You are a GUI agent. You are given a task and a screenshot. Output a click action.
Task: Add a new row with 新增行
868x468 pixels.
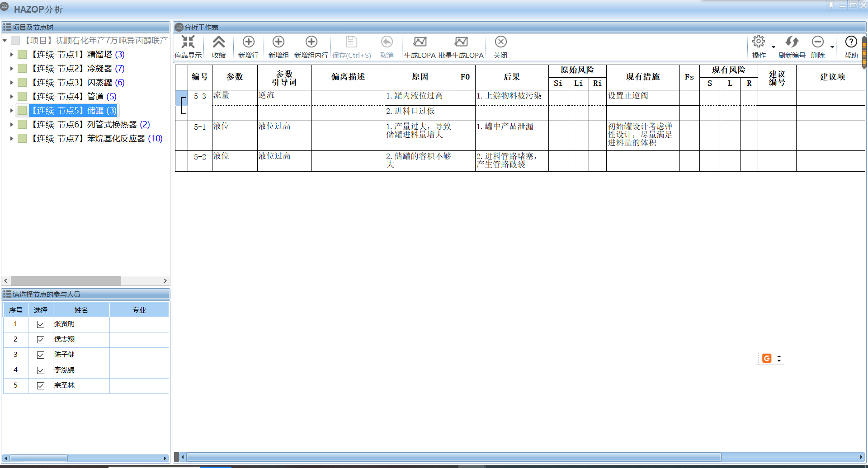point(249,42)
